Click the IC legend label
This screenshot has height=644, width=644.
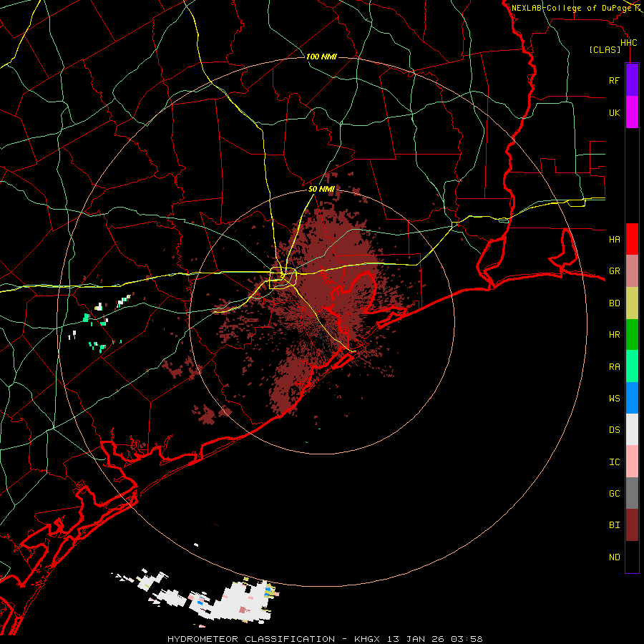[614, 462]
